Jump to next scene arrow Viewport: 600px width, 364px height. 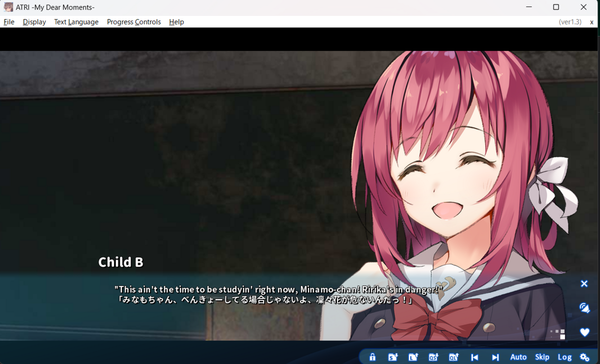[495, 357]
